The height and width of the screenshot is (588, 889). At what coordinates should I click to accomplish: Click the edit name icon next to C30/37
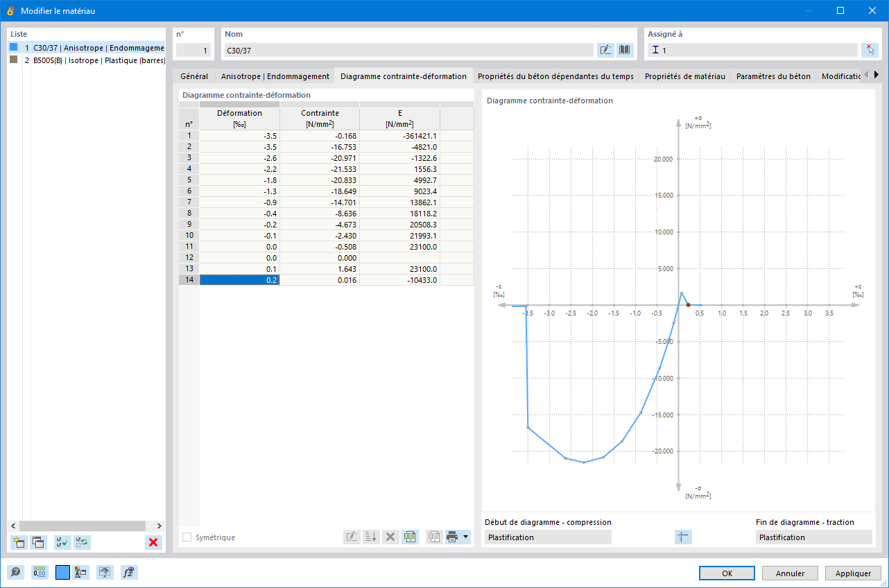pos(605,50)
